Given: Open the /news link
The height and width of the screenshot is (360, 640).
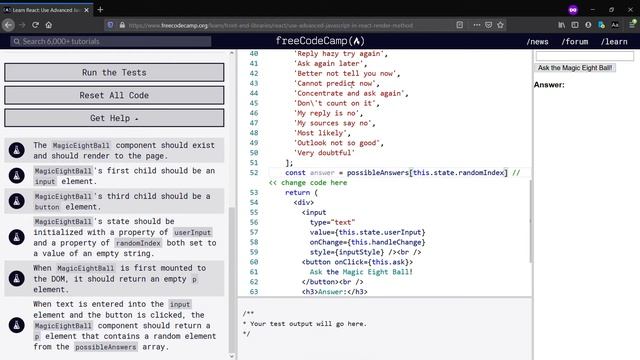Looking at the screenshot, I should [x=537, y=42].
